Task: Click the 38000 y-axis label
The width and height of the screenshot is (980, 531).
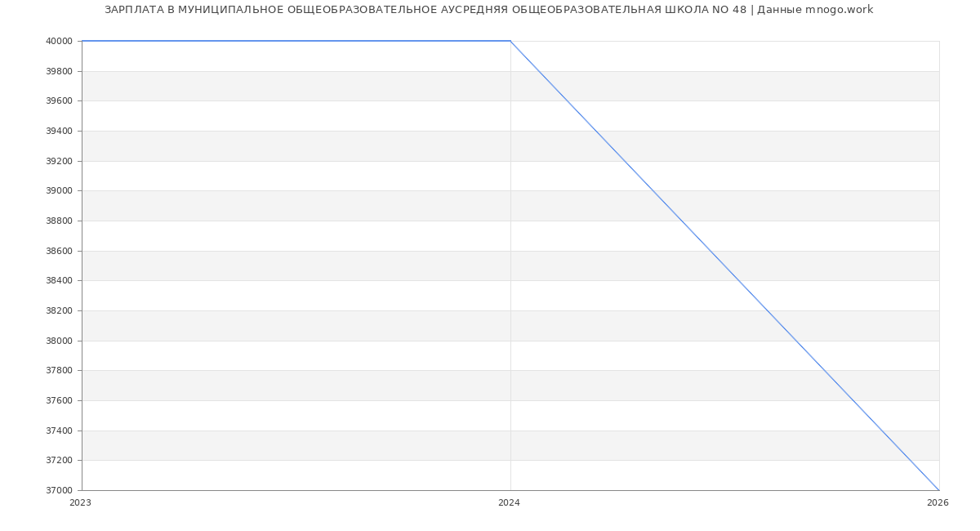Action: coord(60,341)
